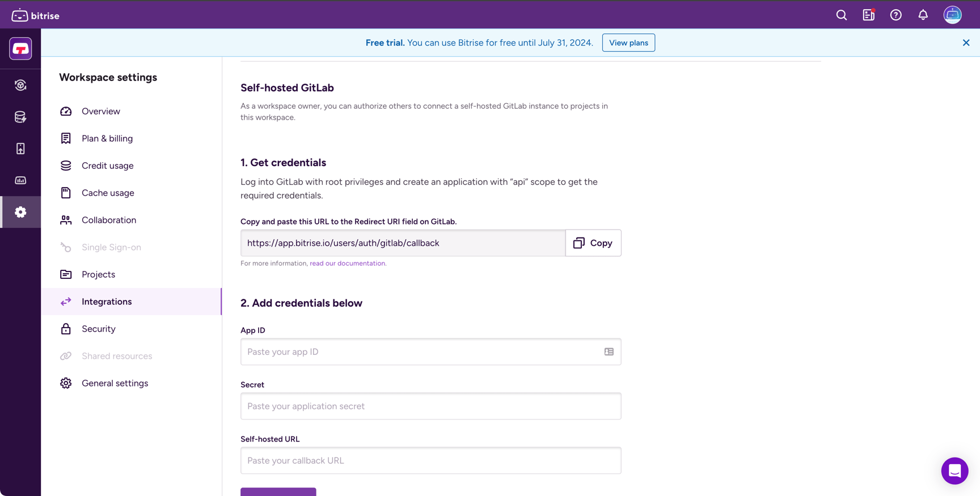
Task: Open Security settings page
Action: pos(132,329)
